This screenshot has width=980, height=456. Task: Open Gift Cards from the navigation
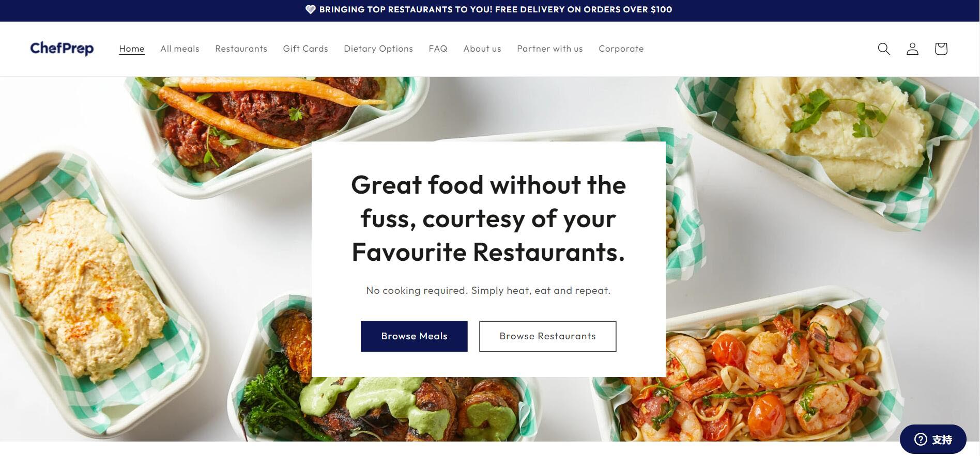[x=305, y=49]
